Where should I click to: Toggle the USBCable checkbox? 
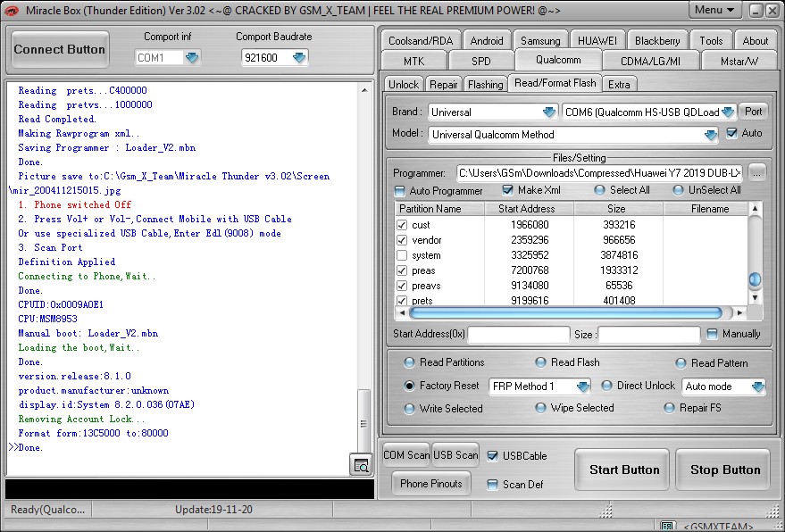pyautogui.click(x=493, y=456)
